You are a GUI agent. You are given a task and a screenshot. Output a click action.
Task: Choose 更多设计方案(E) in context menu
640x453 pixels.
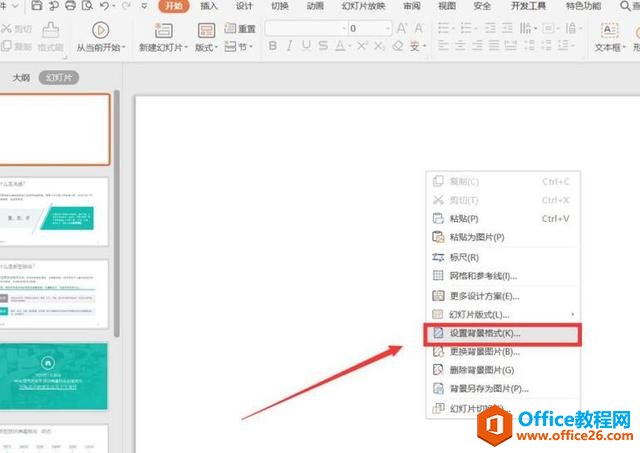point(503,295)
